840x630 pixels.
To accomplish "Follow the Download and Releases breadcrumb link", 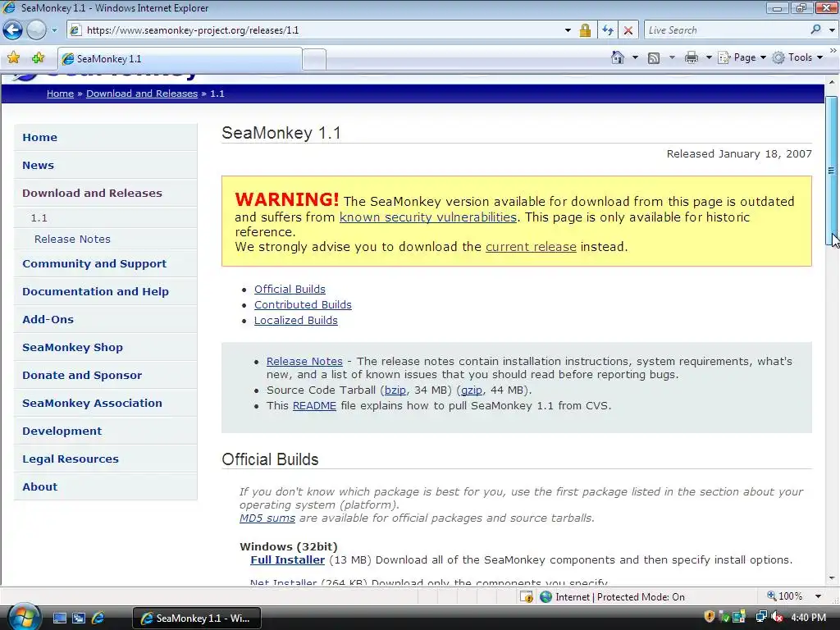I will tap(142, 94).
